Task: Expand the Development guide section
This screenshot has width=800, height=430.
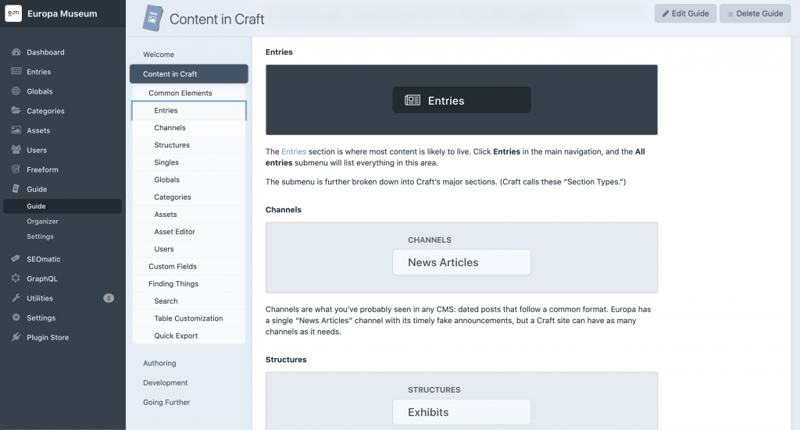Action: pos(165,382)
